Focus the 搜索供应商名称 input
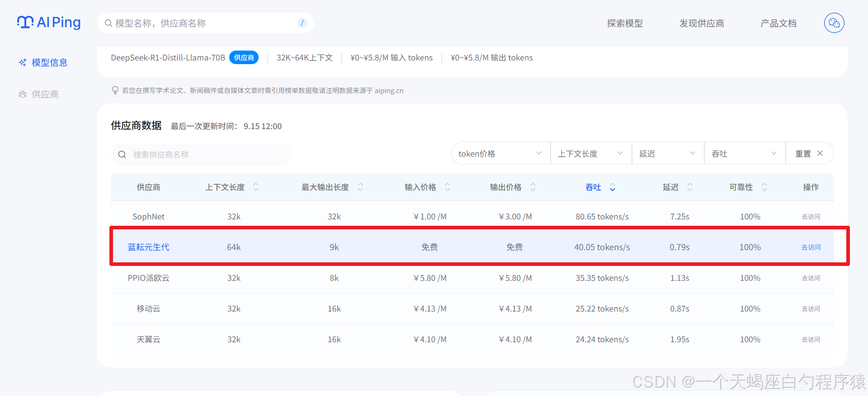Image resolution: width=868 pixels, height=396 pixels. (x=201, y=154)
